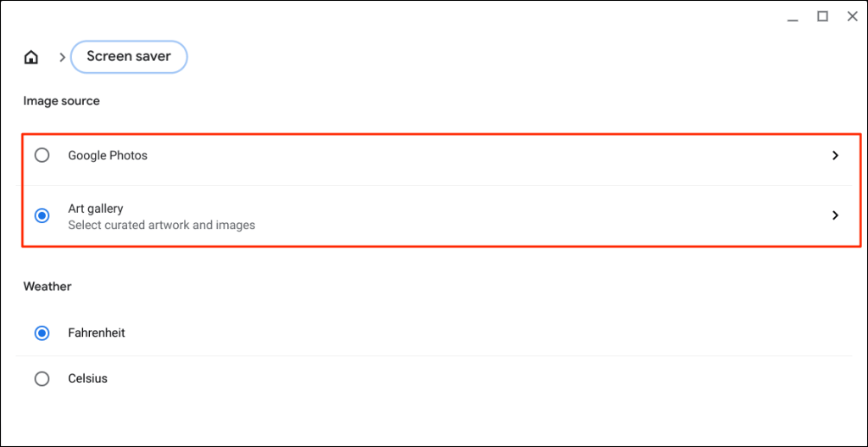This screenshot has width=868, height=447.
Task: Click the Art gallery label text
Action: click(x=96, y=209)
